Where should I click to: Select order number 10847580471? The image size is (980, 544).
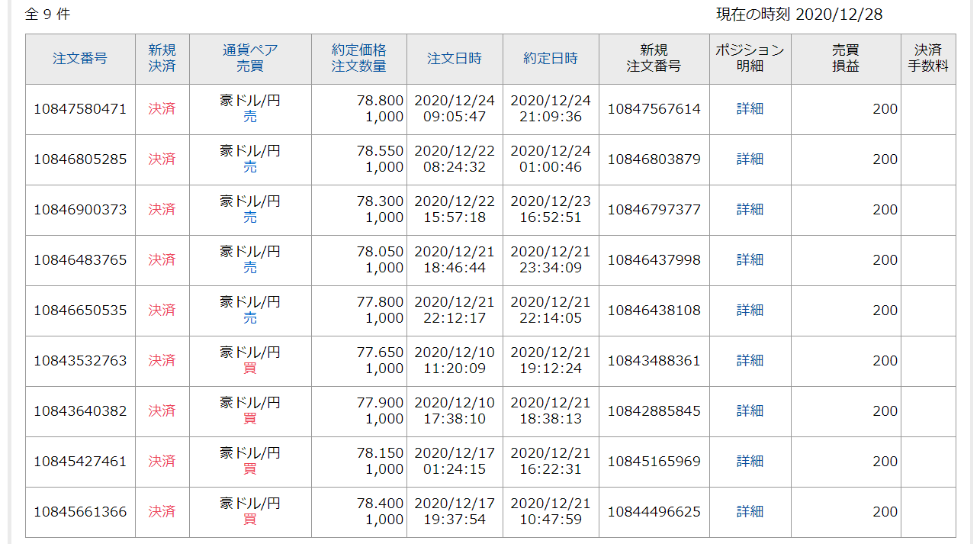pos(80,109)
